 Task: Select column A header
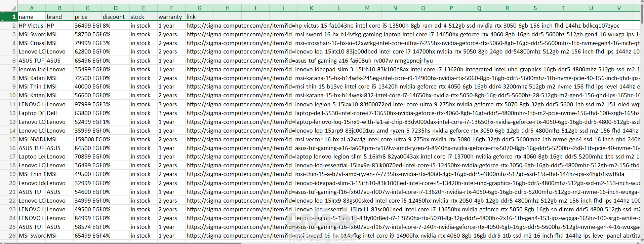tap(32, 8)
